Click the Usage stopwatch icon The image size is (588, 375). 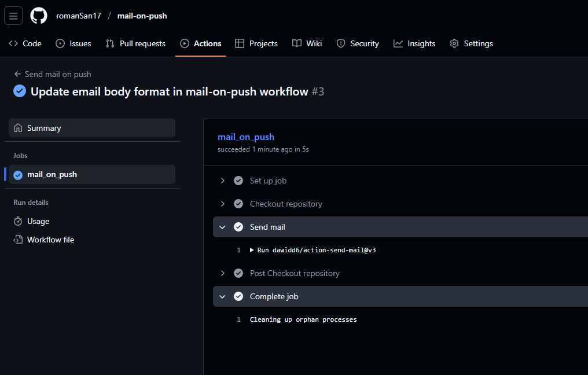click(x=18, y=221)
